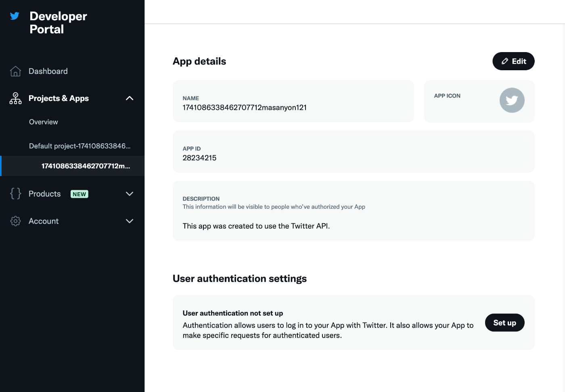
Task: Click the DESCRIPTION label
Action: 201,199
